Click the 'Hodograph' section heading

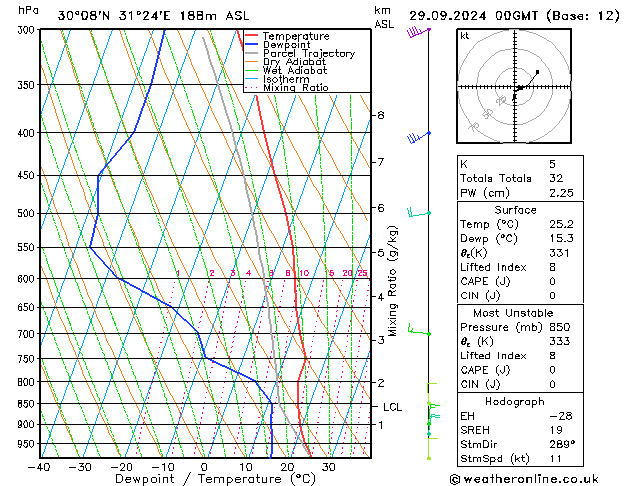point(515,401)
